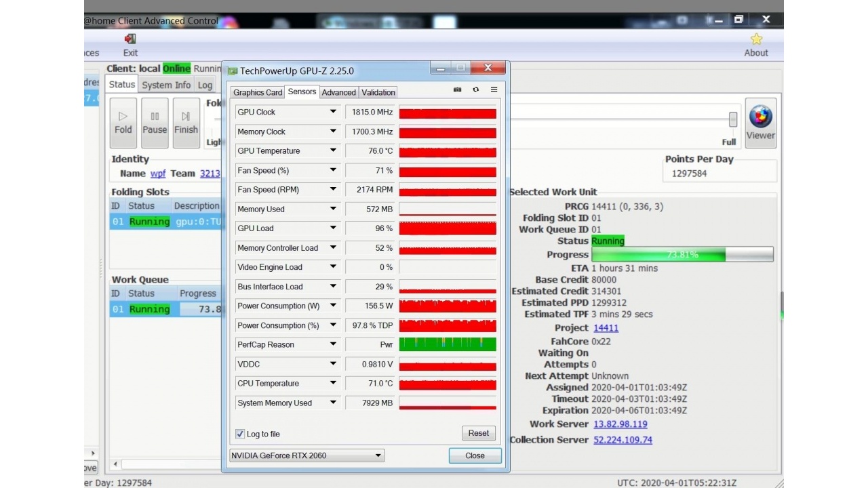Open the GPU Temperature sensor dropdown
The height and width of the screenshot is (488, 868).
click(333, 150)
